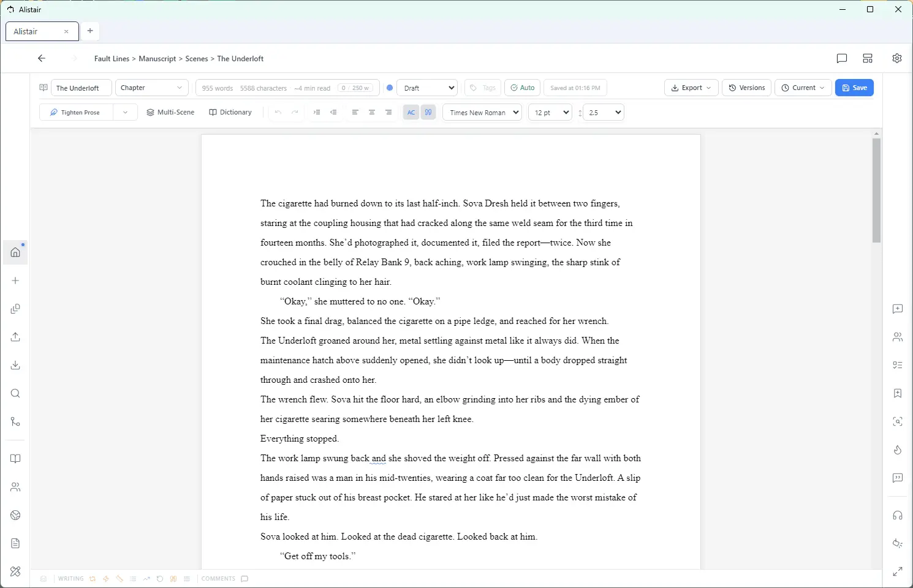Open the 2.5 line spacing dropdown
Screen dimensions: 913x588
pyautogui.click(x=604, y=113)
